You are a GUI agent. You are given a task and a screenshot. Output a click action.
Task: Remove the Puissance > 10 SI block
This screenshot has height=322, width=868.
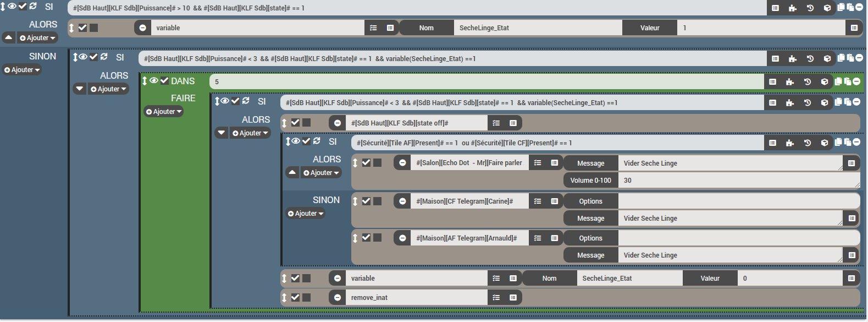859,7
